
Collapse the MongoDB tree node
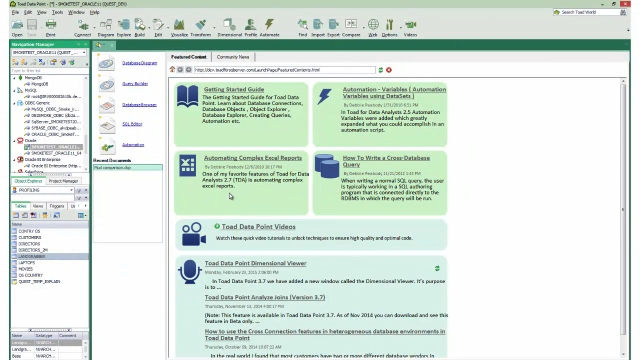pos(14,78)
